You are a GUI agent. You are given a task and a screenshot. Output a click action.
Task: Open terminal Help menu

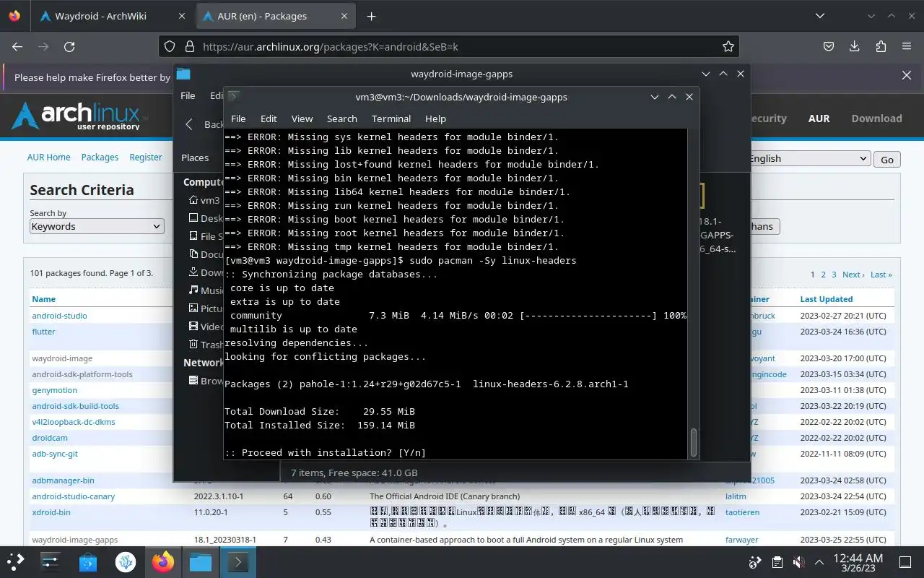tap(435, 118)
